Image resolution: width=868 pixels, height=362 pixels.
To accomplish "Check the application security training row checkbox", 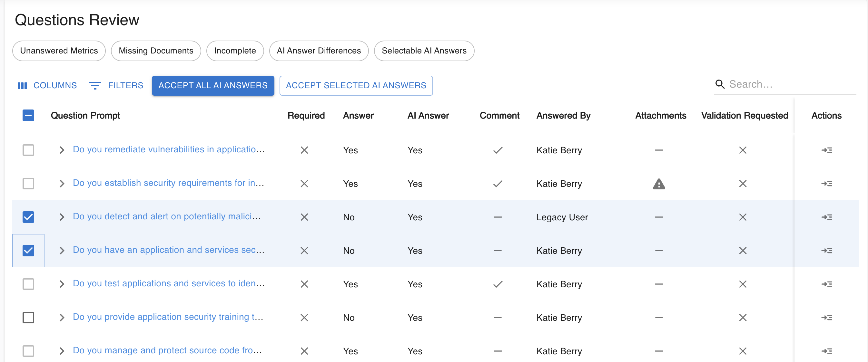I will pyautogui.click(x=28, y=318).
